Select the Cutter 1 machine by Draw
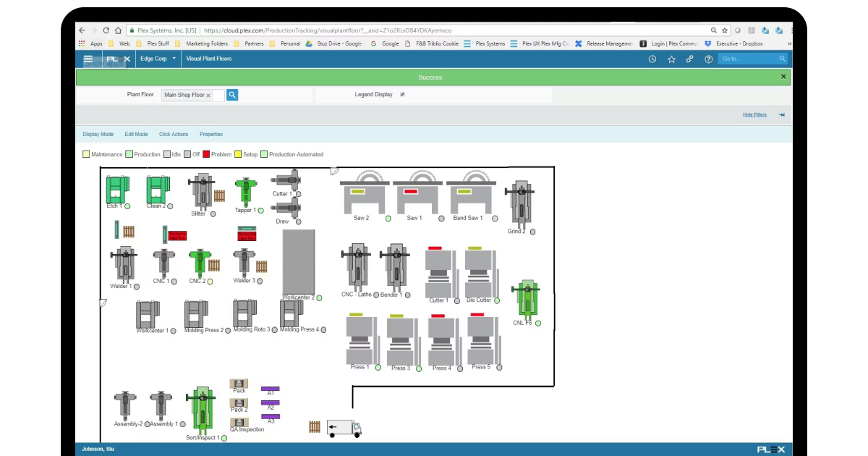868x456 pixels. [x=286, y=180]
